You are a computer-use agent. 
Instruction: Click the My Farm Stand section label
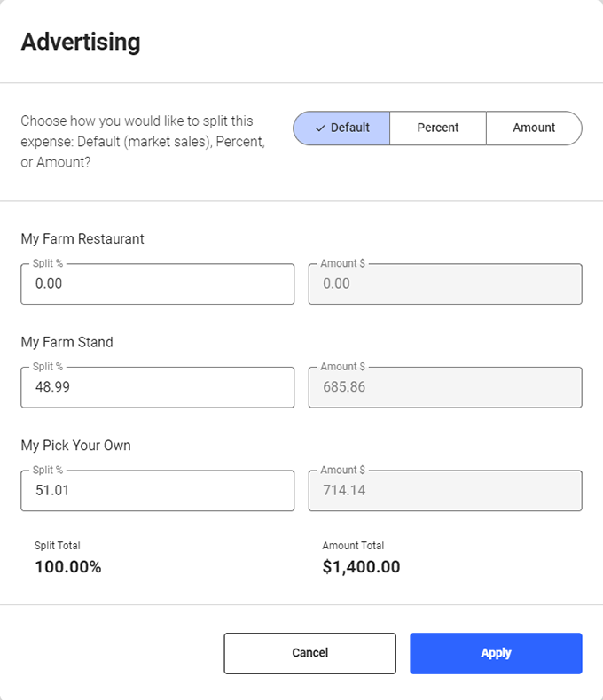point(67,342)
